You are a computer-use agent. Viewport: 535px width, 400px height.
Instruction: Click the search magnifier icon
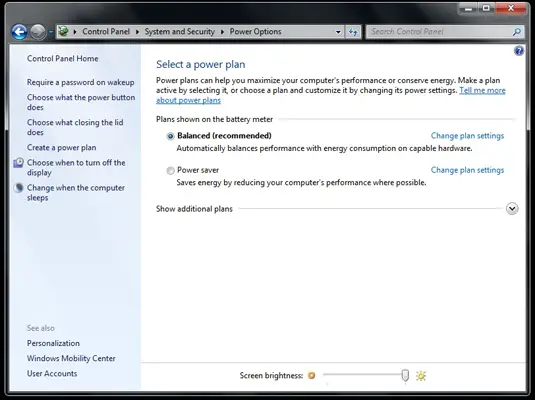pos(517,32)
